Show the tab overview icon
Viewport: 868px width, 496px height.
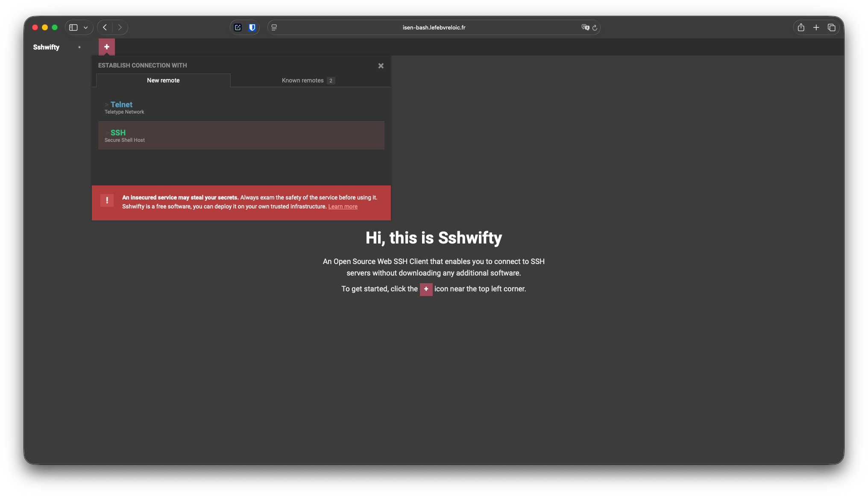point(831,27)
